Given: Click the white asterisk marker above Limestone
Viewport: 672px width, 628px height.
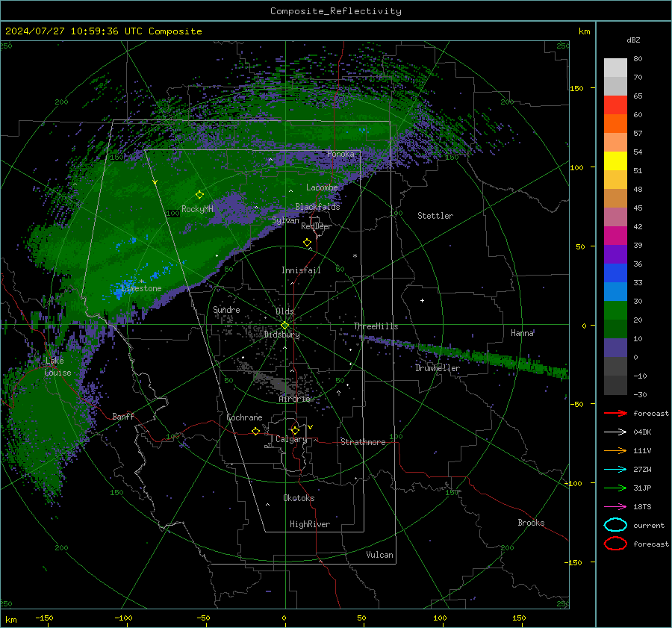Looking at the screenshot, I should (141, 282).
